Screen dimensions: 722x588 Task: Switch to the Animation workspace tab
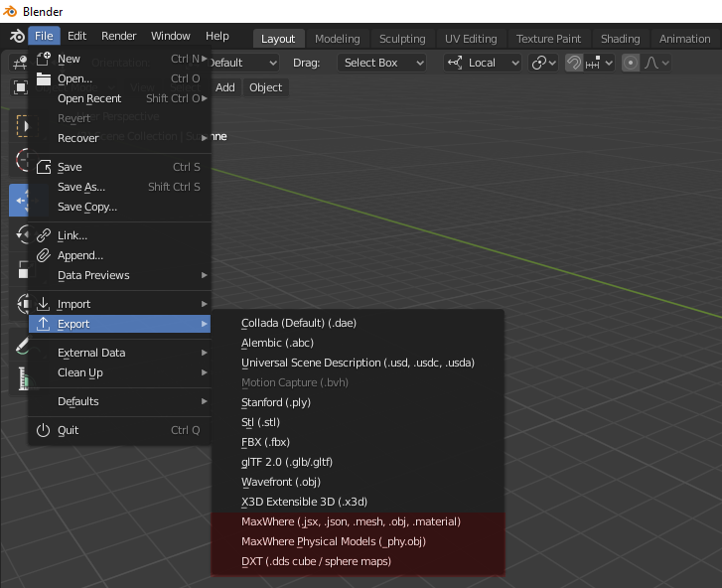pos(684,39)
